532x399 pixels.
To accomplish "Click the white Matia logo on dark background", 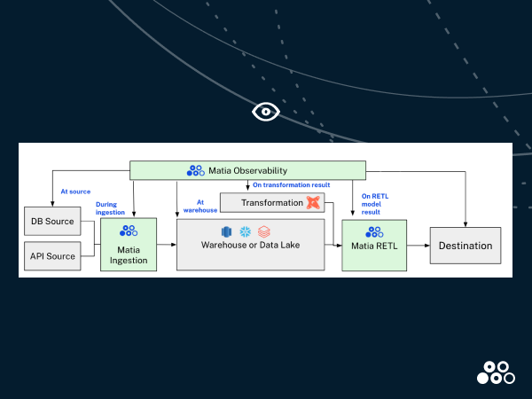I will tap(496, 372).
